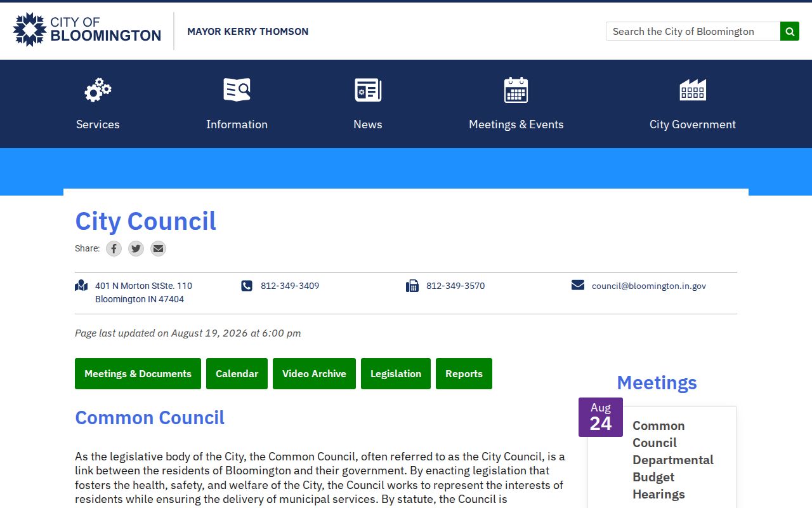
Task: Click phone number 812-349-3409
Action: click(x=290, y=286)
